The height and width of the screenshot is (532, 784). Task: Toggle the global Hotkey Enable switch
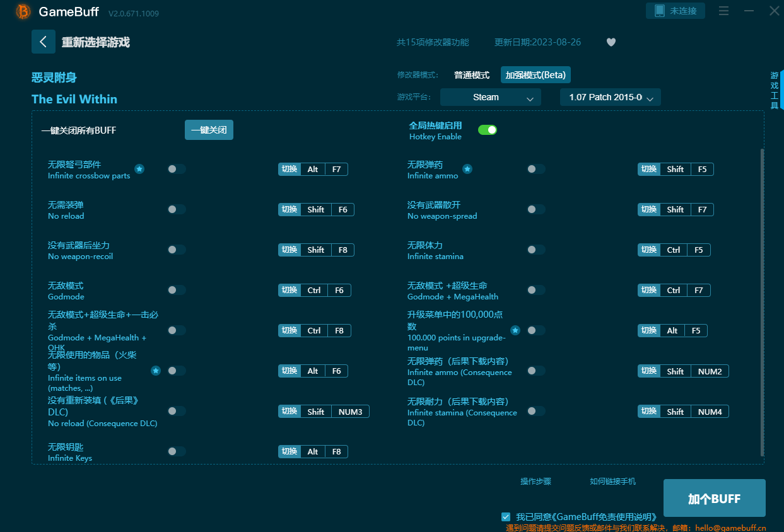488,130
